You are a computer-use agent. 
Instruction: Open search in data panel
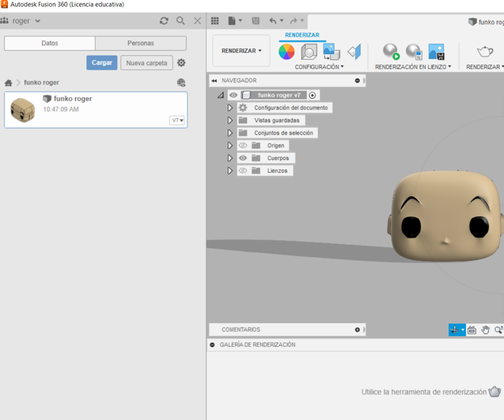coord(181,21)
